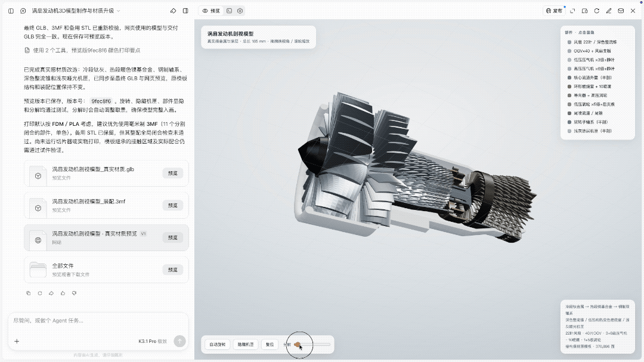The image size is (644, 362).
Task: Open the tool usage line 使用 2 个工具
Action: 82,50
